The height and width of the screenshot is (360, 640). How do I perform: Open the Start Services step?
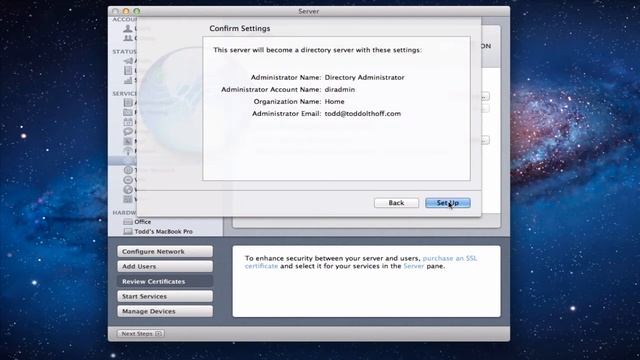165,296
